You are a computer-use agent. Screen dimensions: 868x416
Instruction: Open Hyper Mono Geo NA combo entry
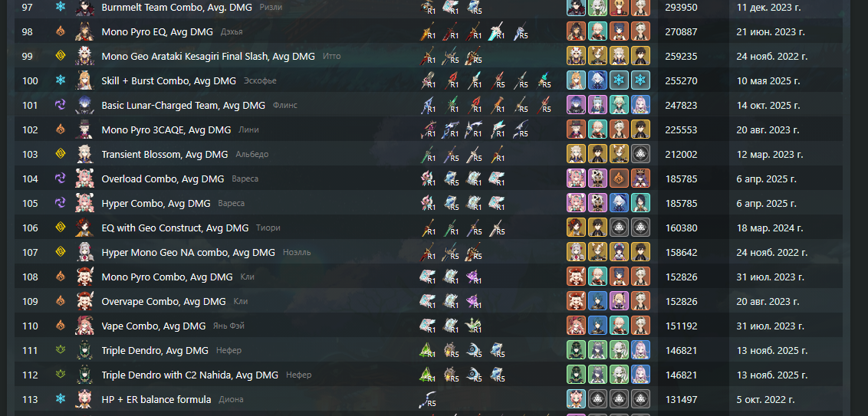click(x=188, y=252)
